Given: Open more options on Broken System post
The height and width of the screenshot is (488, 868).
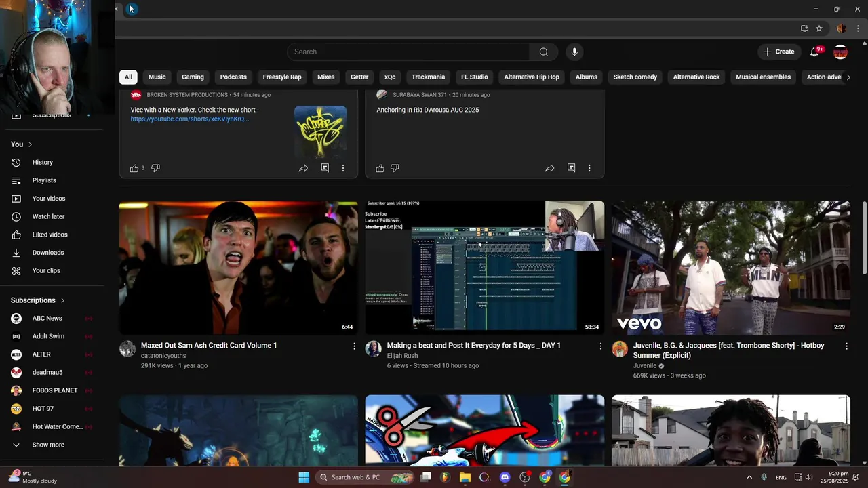Looking at the screenshot, I should tap(343, 168).
